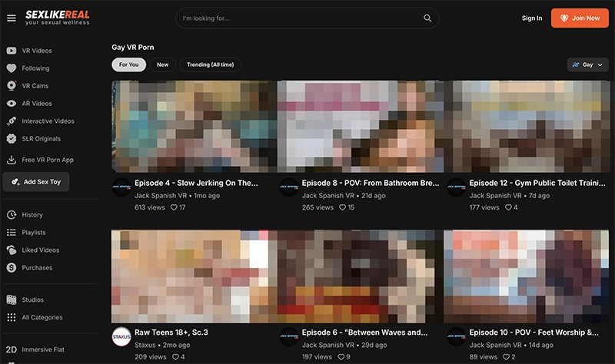The width and height of the screenshot is (615, 364).
Task: Open the AR Videos eye icon
Action: pos(12,104)
